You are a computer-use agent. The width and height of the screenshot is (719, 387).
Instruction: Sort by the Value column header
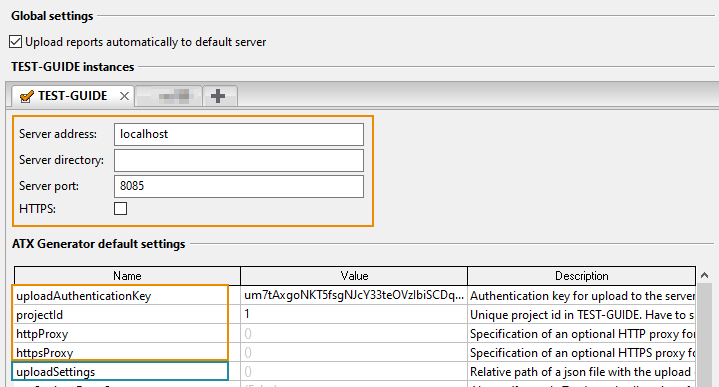(354, 276)
